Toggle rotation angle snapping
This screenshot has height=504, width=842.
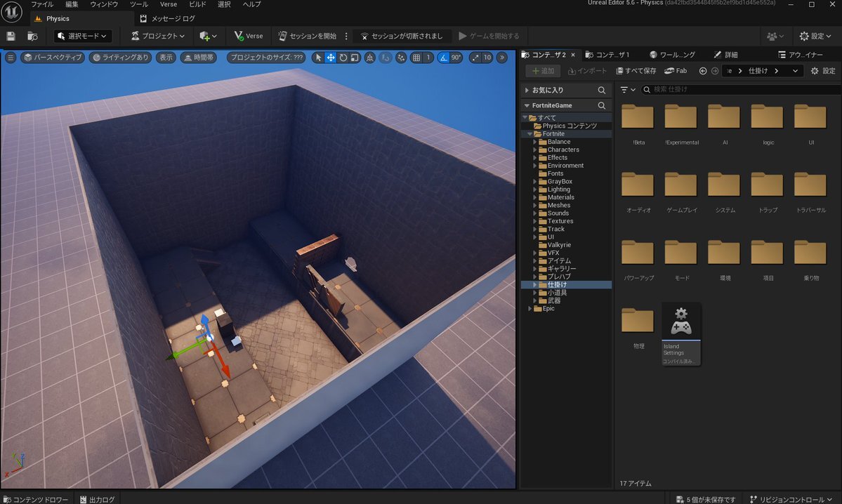coord(444,58)
